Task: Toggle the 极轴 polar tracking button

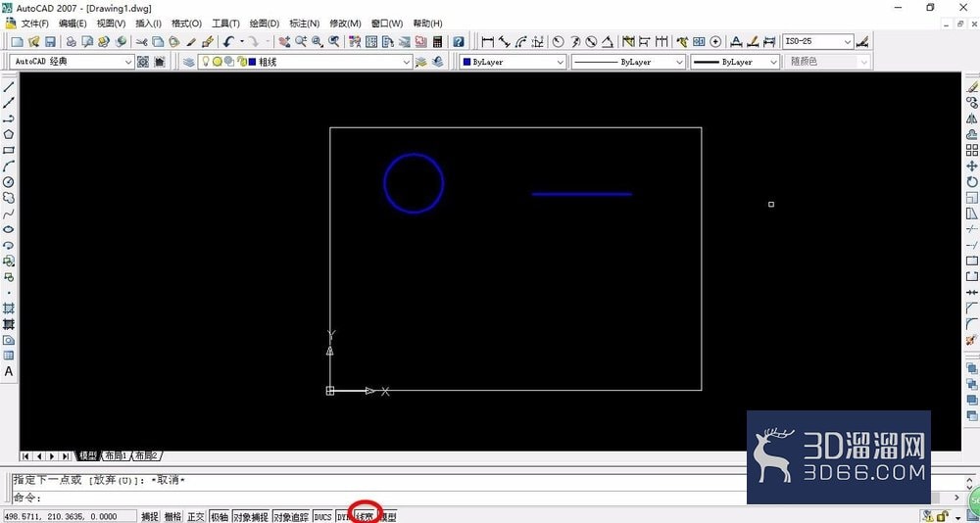Action: [x=219, y=517]
